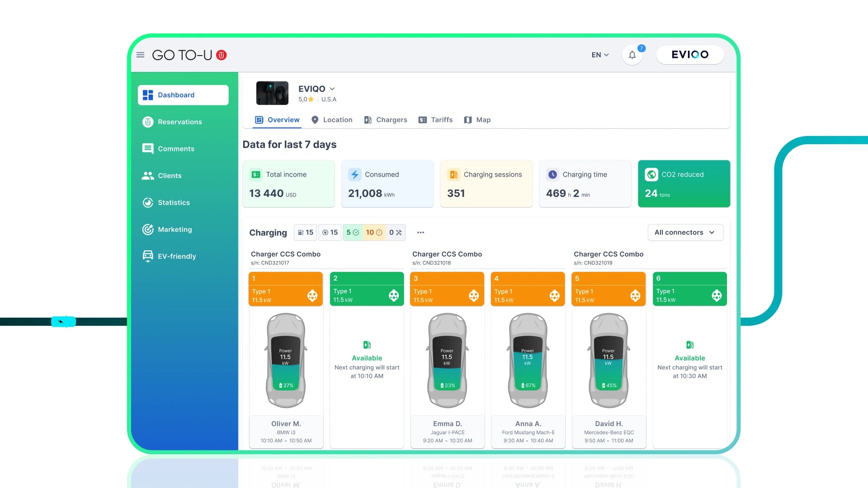868x488 pixels.
Task: Click the notification bell icon
Action: click(632, 55)
